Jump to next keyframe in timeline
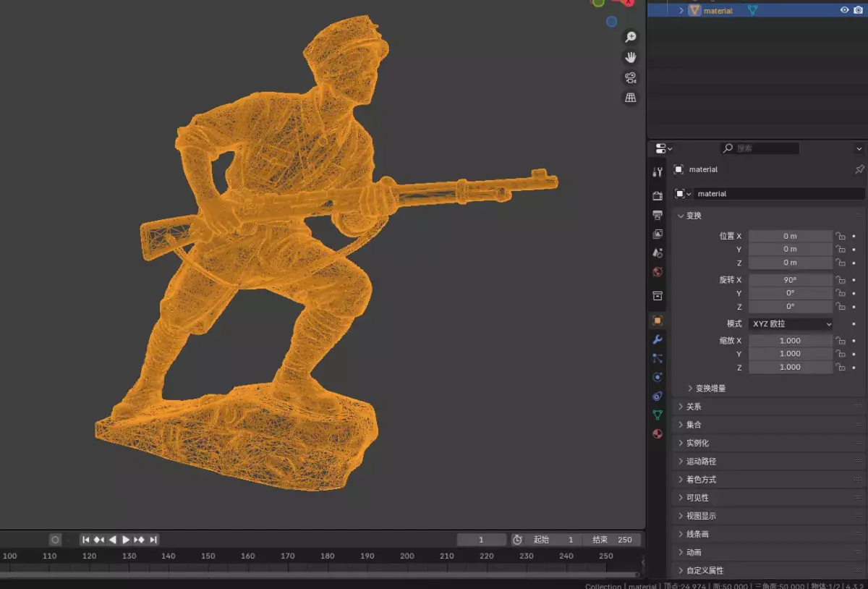Image resolution: width=868 pixels, height=589 pixels. click(x=140, y=540)
